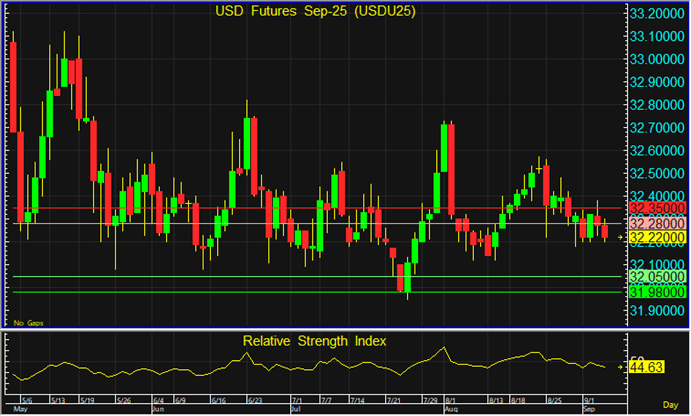Select the Sep month label on time axis
691x416 pixels.
pyautogui.click(x=588, y=410)
